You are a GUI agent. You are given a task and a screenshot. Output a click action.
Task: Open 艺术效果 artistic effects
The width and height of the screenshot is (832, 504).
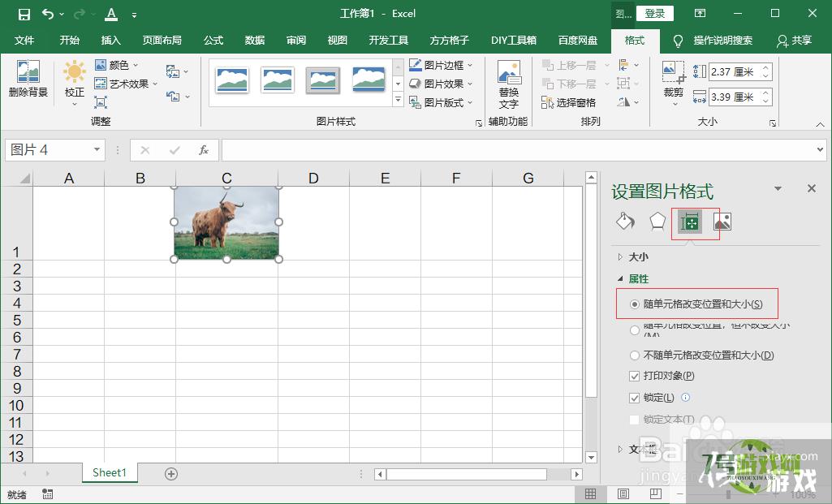pyautogui.click(x=126, y=84)
